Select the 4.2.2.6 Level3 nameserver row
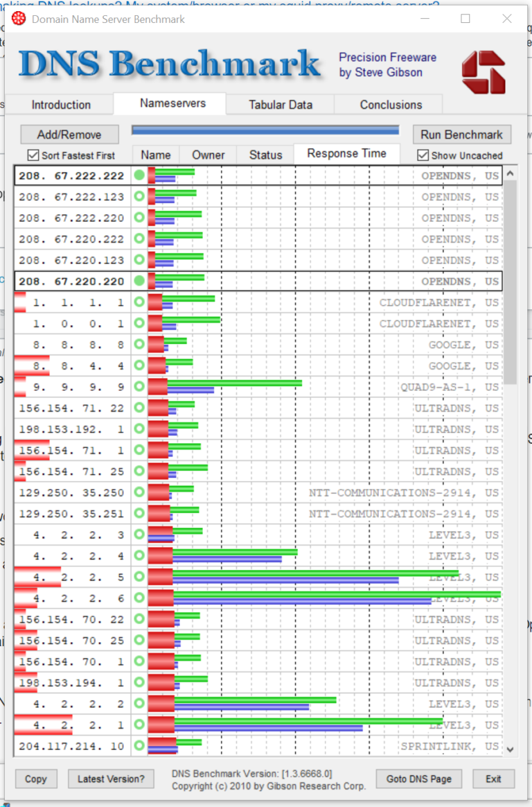 pyautogui.click(x=69, y=598)
